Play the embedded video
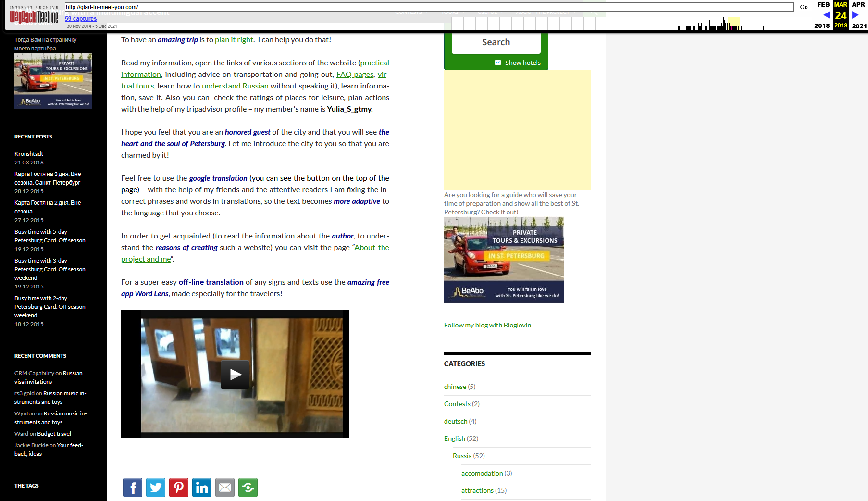868x501 pixels. coord(235,374)
